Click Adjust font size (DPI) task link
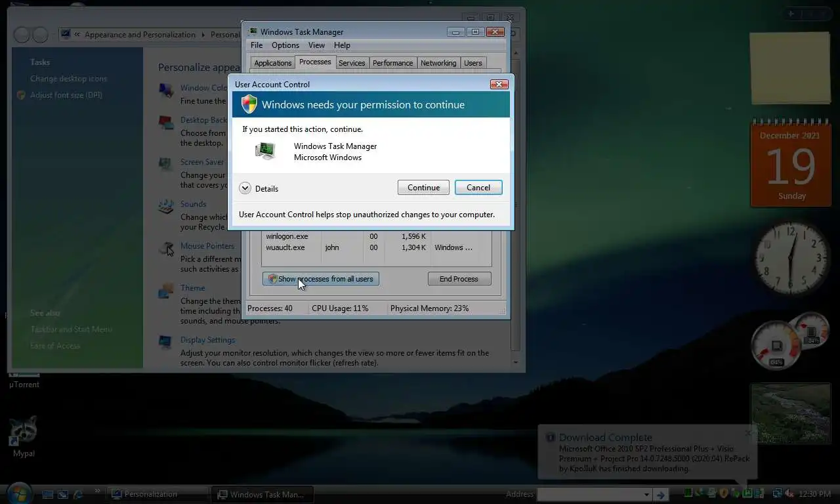840x504 pixels. (x=66, y=95)
